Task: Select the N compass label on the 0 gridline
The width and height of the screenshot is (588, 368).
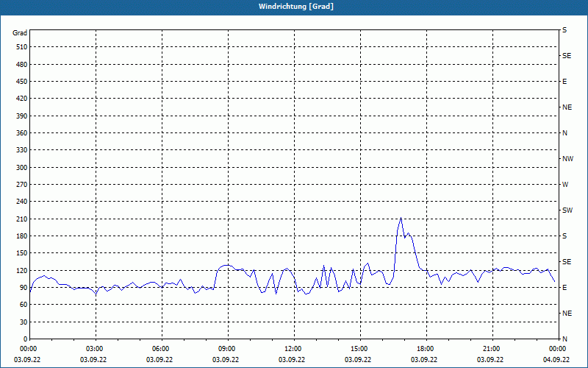Action: point(565,339)
